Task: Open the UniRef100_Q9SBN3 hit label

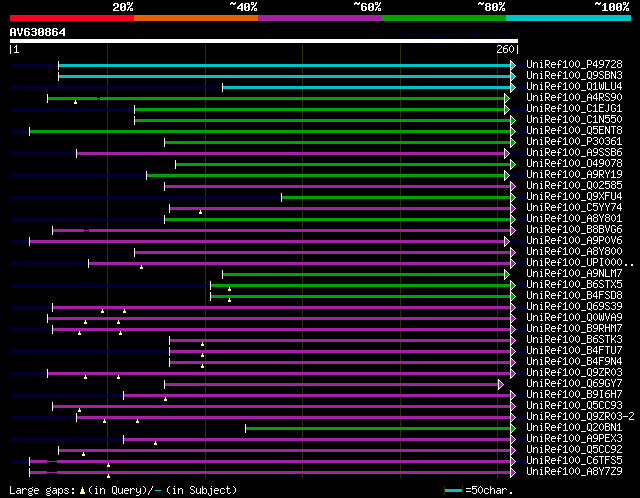Action: click(x=574, y=76)
